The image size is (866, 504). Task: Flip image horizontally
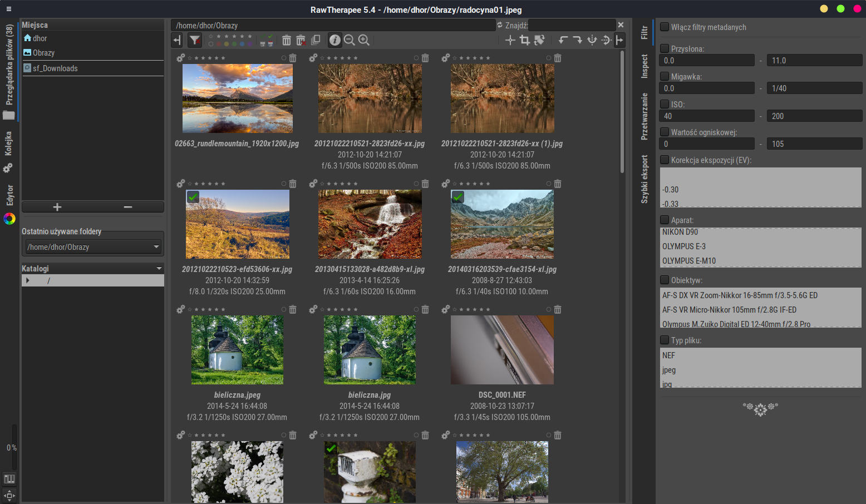592,40
